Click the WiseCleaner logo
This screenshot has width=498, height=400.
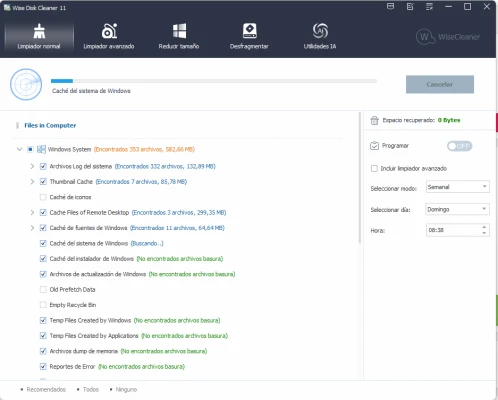point(448,37)
